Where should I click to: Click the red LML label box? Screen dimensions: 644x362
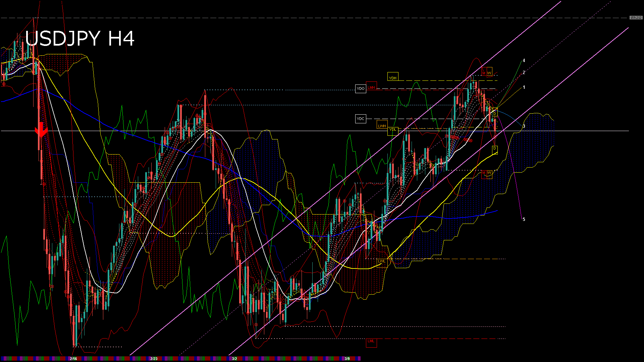click(x=371, y=342)
